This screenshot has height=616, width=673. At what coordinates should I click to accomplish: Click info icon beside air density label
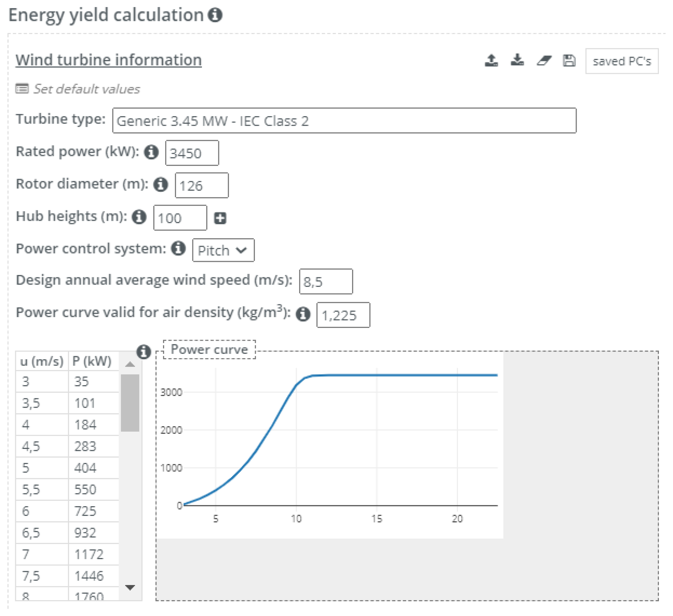(x=303, y=314)
